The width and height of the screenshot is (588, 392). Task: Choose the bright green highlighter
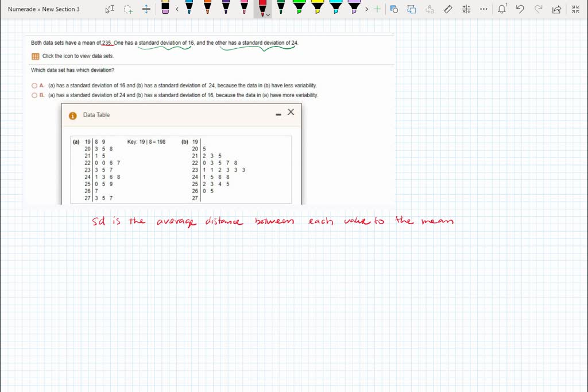point(299,7)
